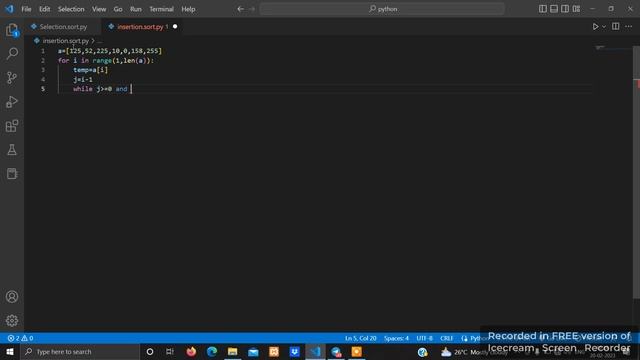This screenshot has width=640, height=360.
Task: Open the Extensions view
Action: 12,126
